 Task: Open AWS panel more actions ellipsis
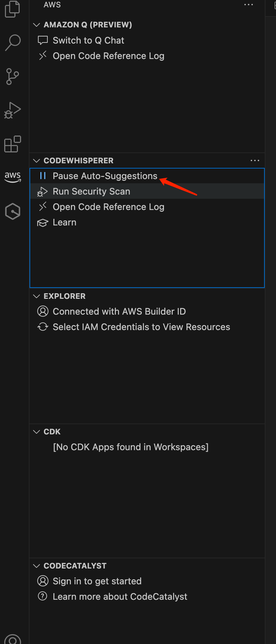pyautogui.click(x=249, y=5)
